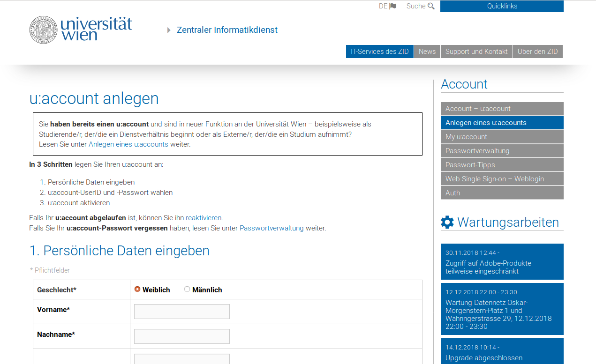Click list item 'u:account-UserID und -Passwort wählen'
The image size is (596, 364).
[x=110, y=193]
